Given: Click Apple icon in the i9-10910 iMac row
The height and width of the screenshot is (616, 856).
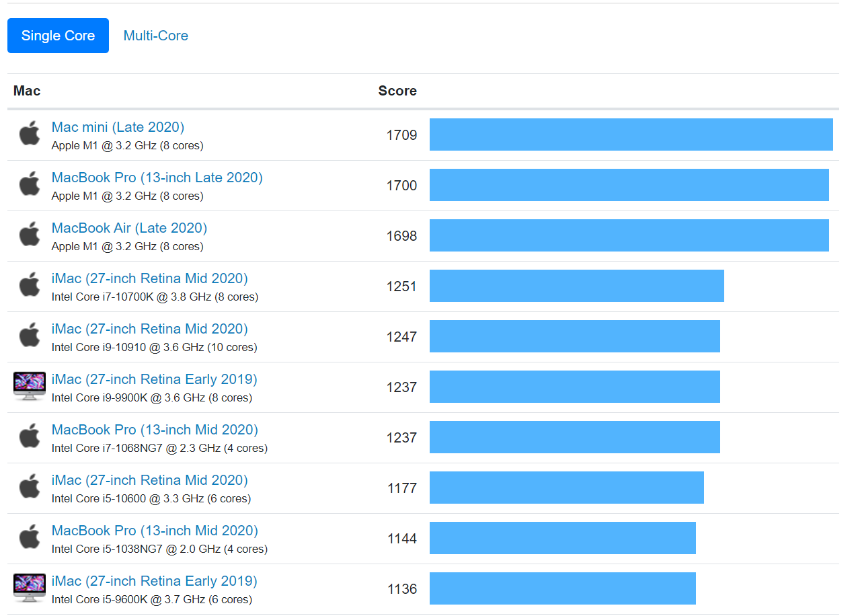Looking at the screenshot, I should point(30,336).
